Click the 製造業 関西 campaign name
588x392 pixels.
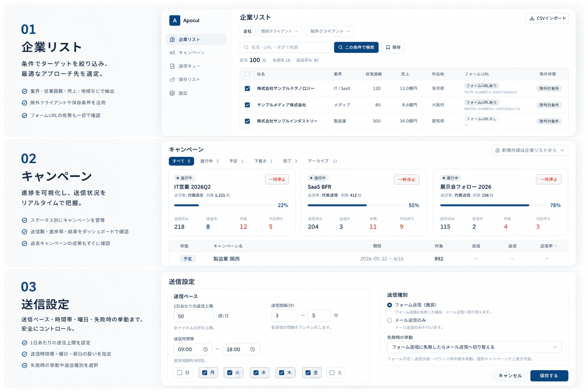pos(227,259)
